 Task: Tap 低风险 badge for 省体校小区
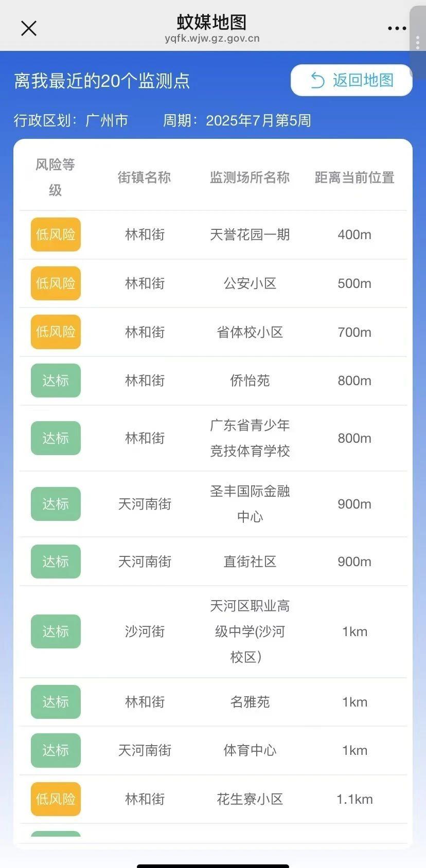pos(56,332)
